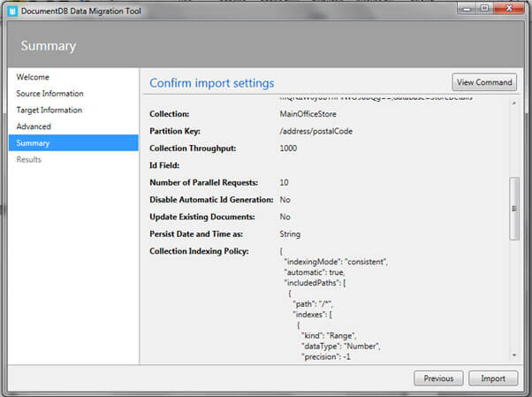Image resolution: width=532 pixels, height=397 pixels.
Task: Click Collection Indexing Policy label
Action: 199,251
